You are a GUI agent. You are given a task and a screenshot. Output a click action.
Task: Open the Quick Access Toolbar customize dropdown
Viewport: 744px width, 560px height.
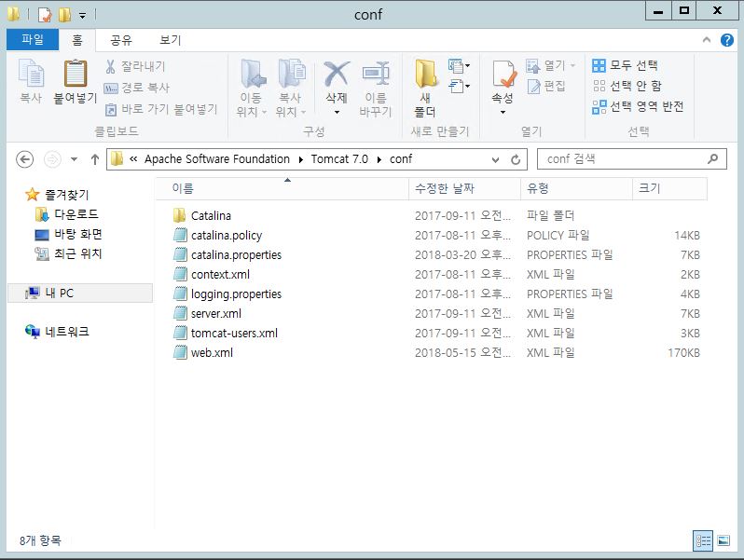(x=83, y=16)
